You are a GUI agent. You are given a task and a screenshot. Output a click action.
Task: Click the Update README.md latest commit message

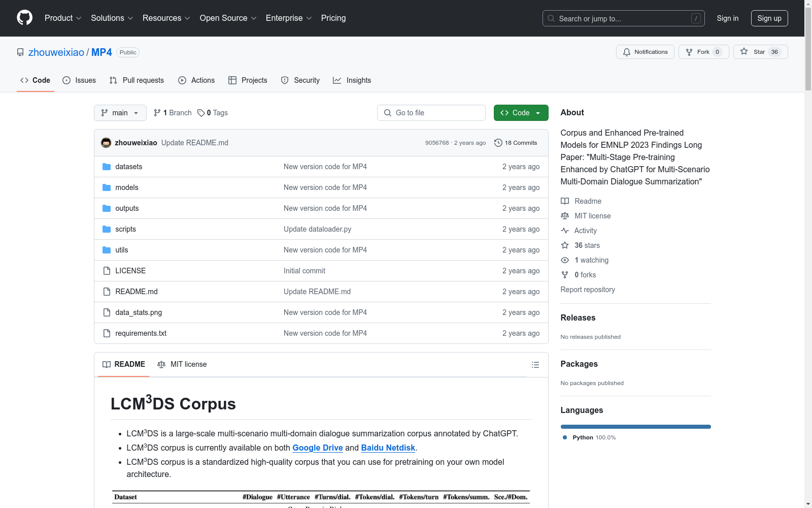pos(195,143)
